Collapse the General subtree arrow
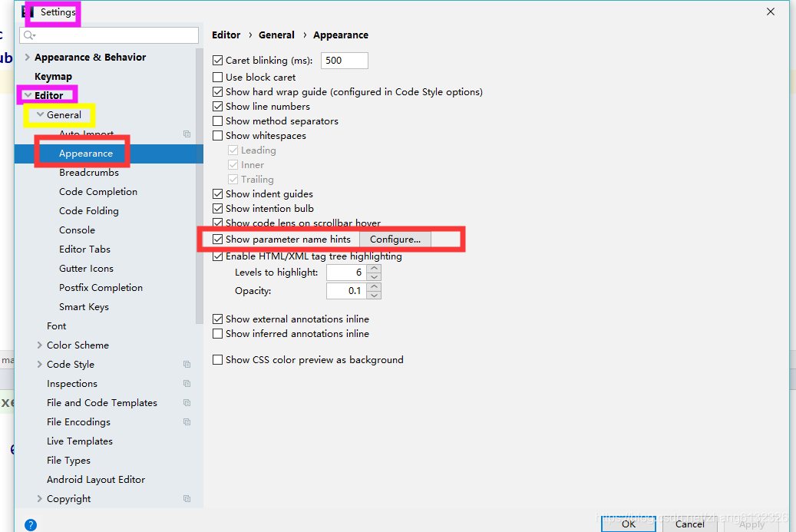This screenshot has height=532, width=796. [40, 114]
